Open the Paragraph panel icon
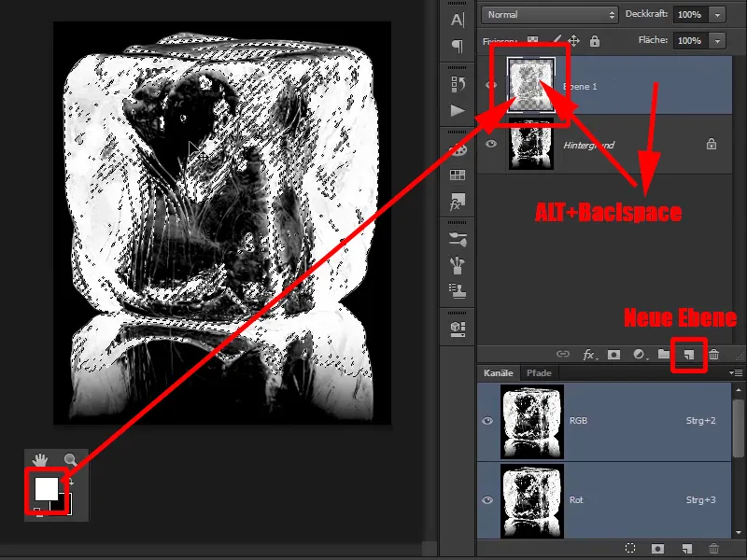 pos(458,46)
